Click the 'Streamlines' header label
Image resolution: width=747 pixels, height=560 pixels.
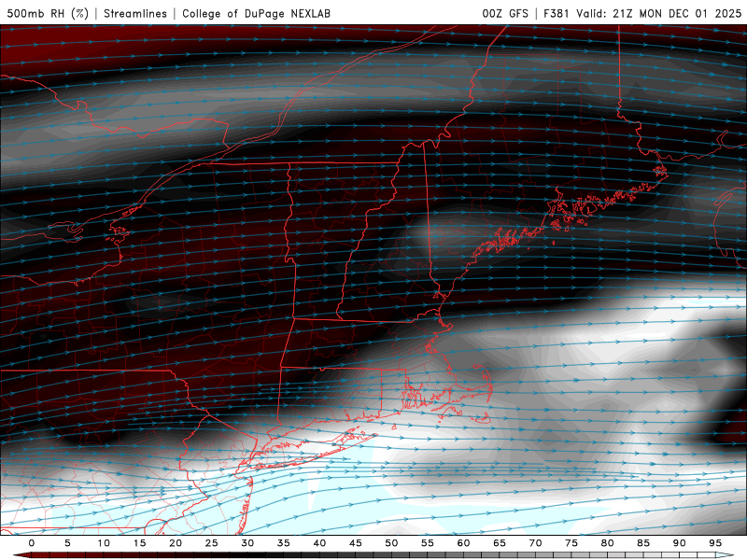pyautogui.click(x=135, y=13)
